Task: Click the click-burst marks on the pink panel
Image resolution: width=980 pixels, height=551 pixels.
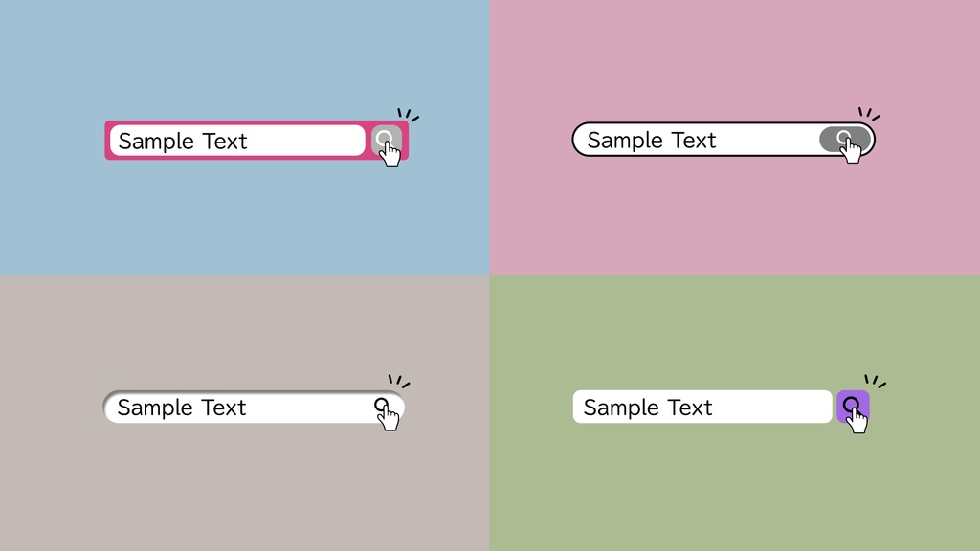Action: 869,114
